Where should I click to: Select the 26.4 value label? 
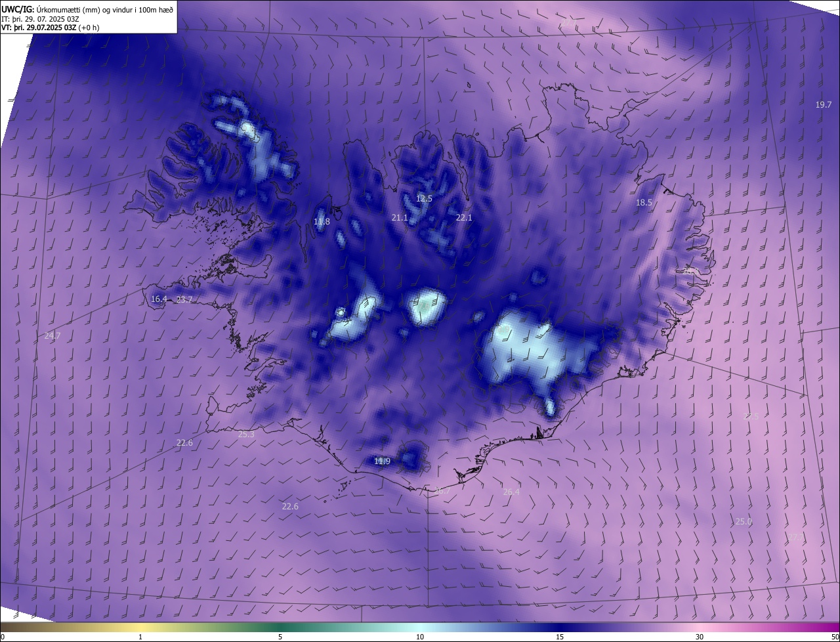point(511,492)
